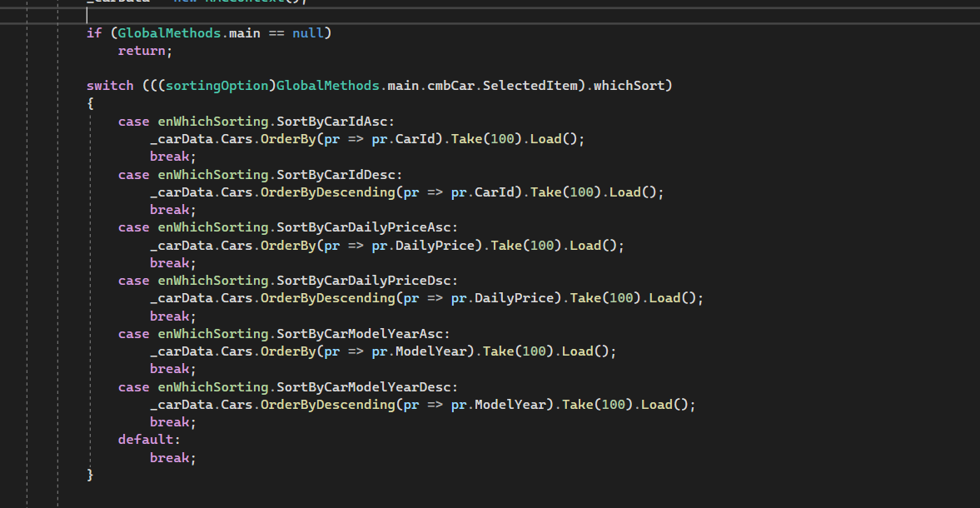Click the 'default:' label
The image size is (980, 508).
[x=149, y=440]
